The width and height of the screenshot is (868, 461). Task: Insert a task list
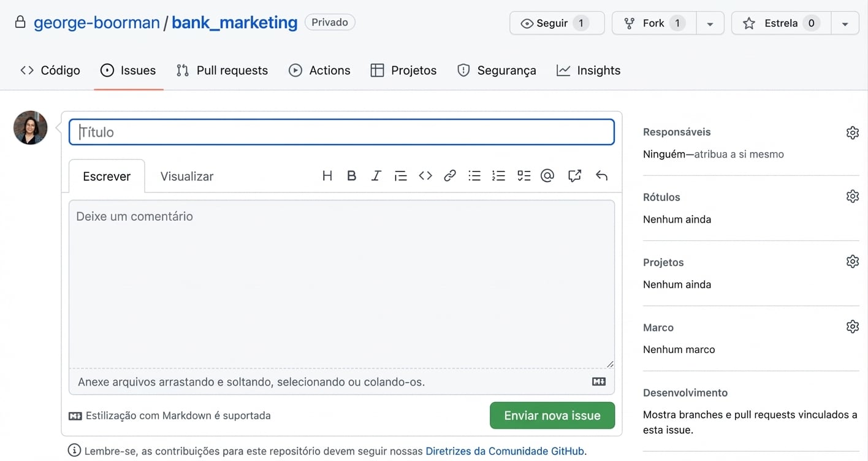[x=523, y=176]
